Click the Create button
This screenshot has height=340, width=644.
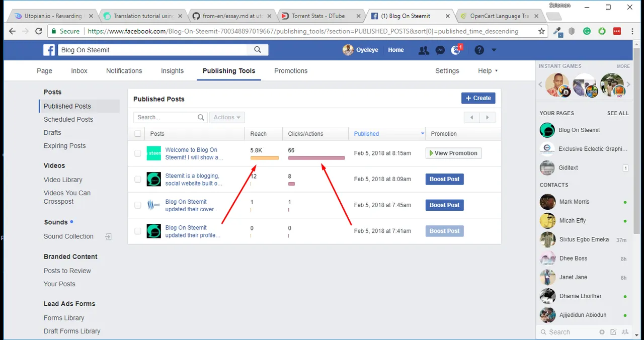478,98
